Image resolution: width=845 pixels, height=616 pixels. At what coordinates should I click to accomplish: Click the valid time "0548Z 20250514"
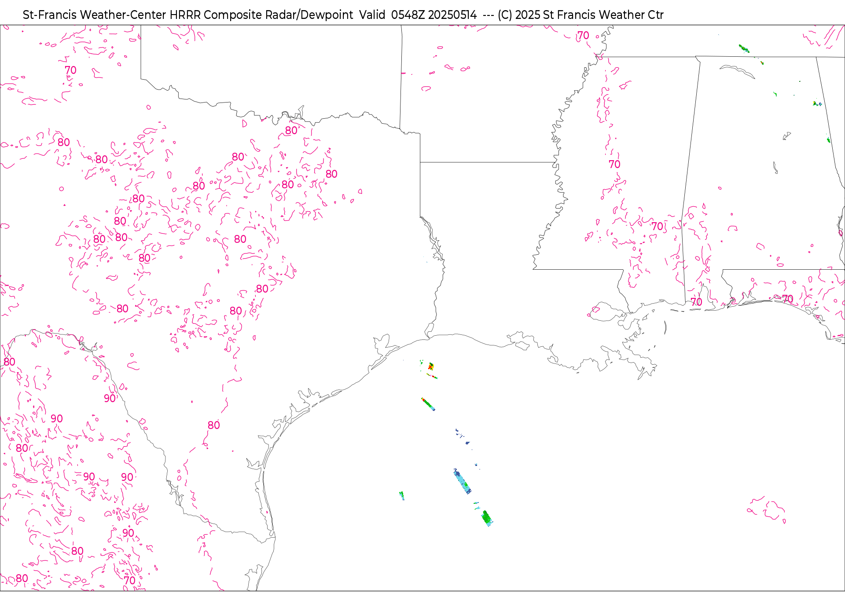tap(434, 15)
